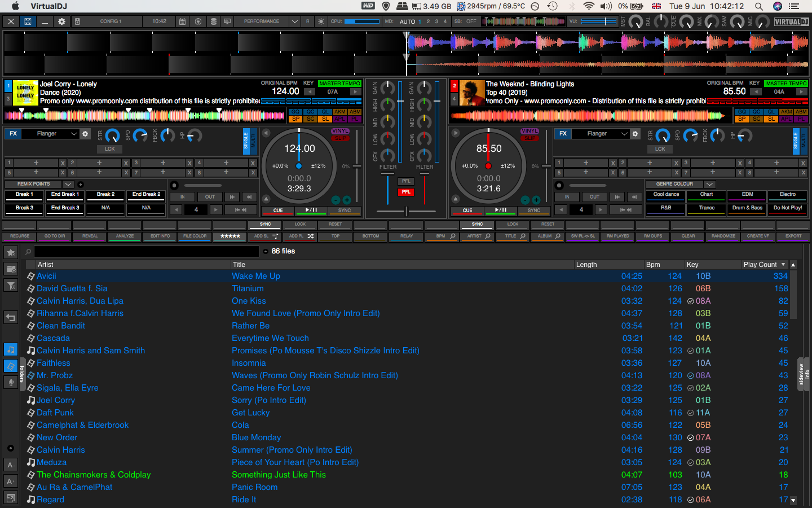Click the speaker config icon beside CONFIG 1
The image size is (812, 508).
coord(77,21)
